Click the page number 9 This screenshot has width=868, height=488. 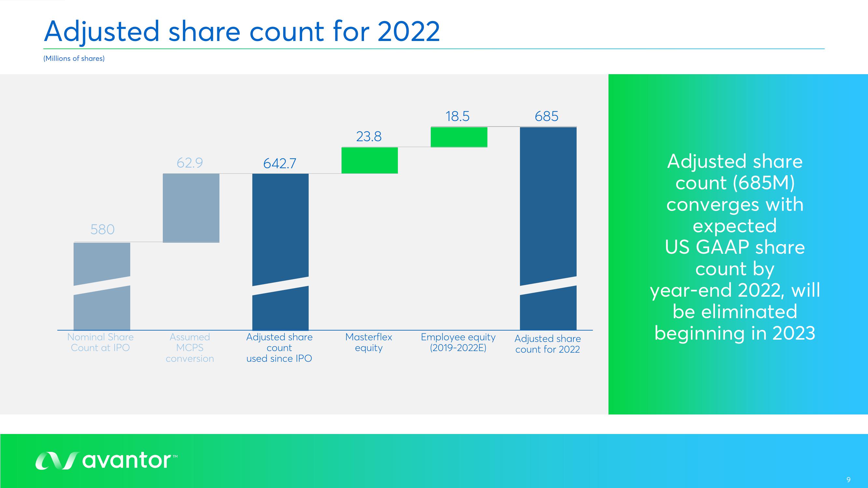(x=848, y=479)
